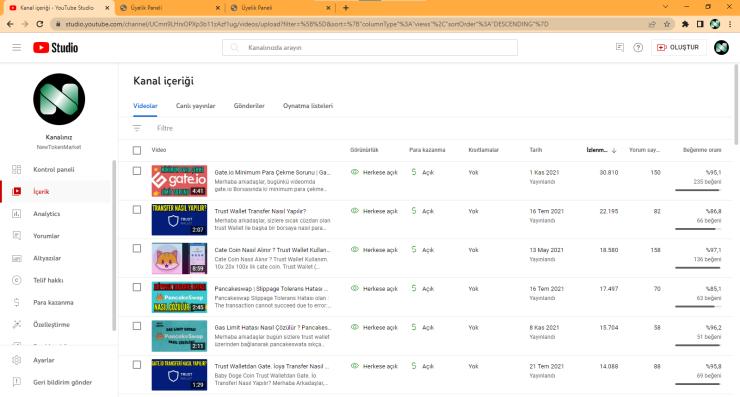Image resolution: width=740 pixels, height=397 pixels.
Task: Open the İçerik sidebar menu item
Action: [56, 191]
